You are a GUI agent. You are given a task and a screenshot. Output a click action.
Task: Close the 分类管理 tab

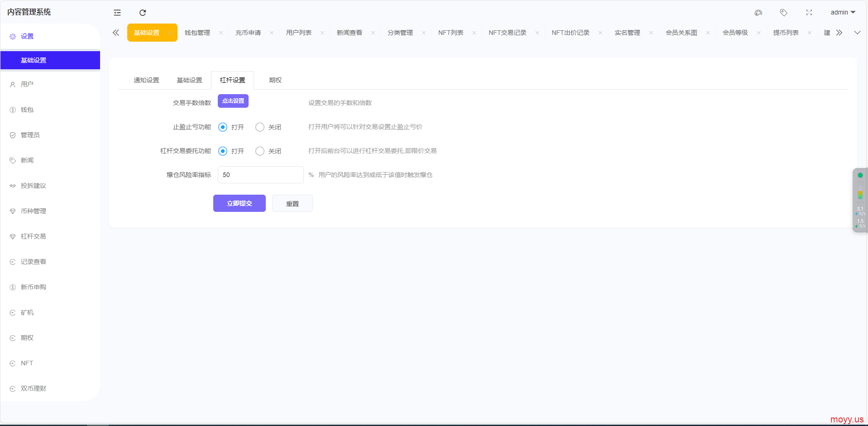coord(424,33)
